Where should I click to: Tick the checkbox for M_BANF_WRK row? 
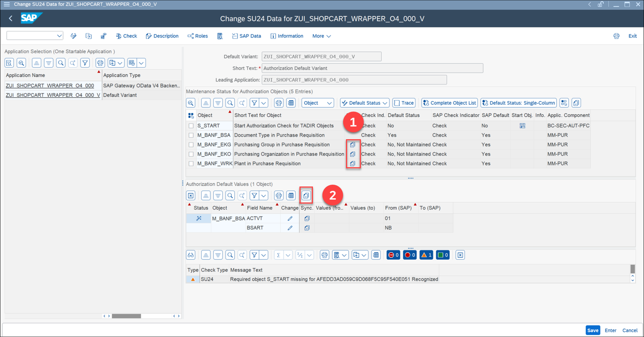191,163
